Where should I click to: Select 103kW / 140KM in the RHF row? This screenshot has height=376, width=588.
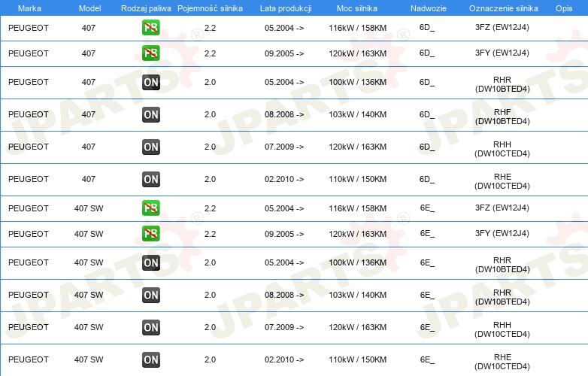point(357,114)
